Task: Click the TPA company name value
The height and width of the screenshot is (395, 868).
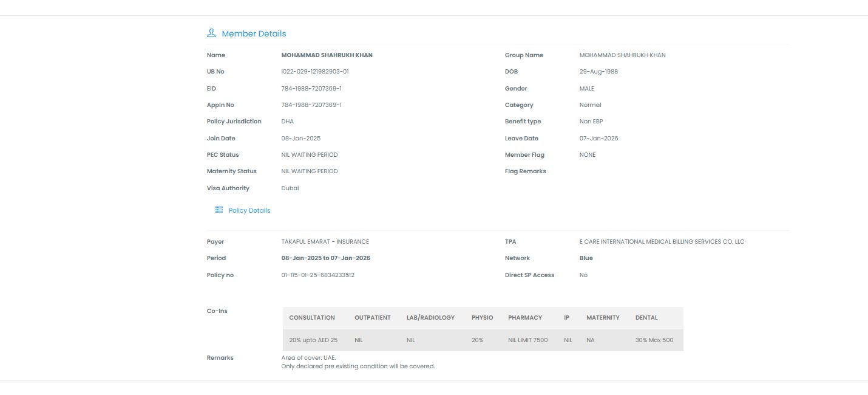Action: (x=662, y=242)
